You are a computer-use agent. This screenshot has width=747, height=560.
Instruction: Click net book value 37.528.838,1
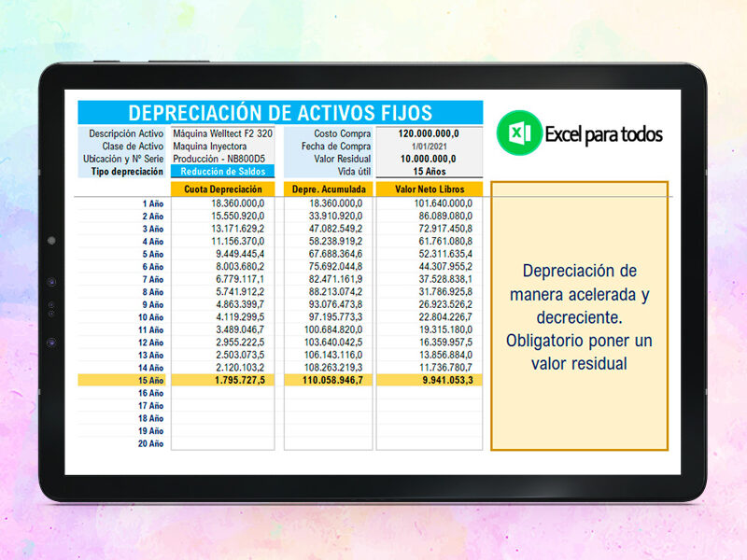[445, 279]
